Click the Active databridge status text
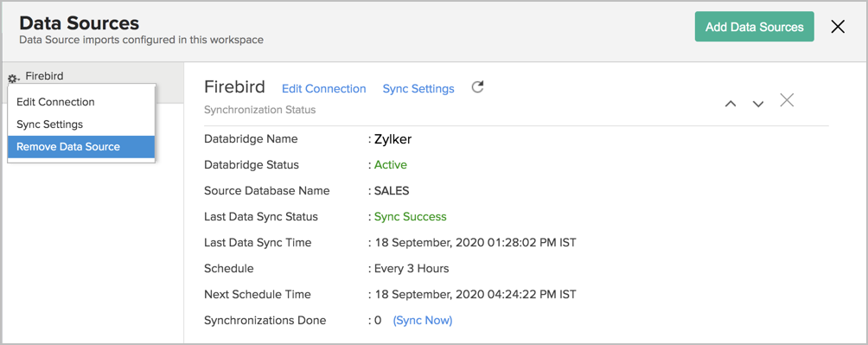The width and height of the screenshot is (868, 345). 390,164
